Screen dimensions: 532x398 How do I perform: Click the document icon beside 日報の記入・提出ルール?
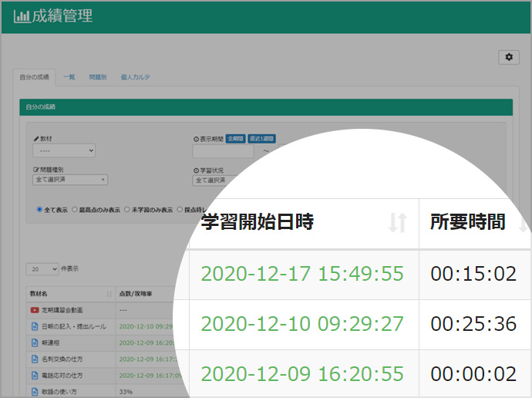click(33, 326)
